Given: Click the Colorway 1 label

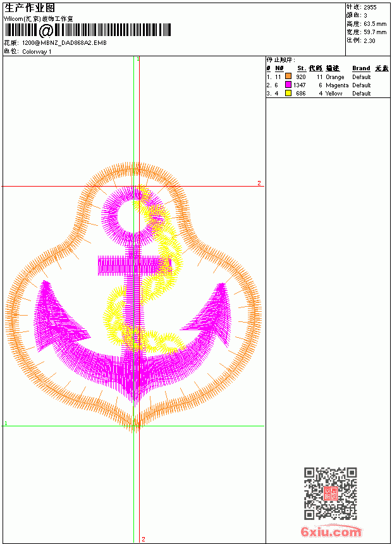Looking at the screenshot, I should pos(37,52).
